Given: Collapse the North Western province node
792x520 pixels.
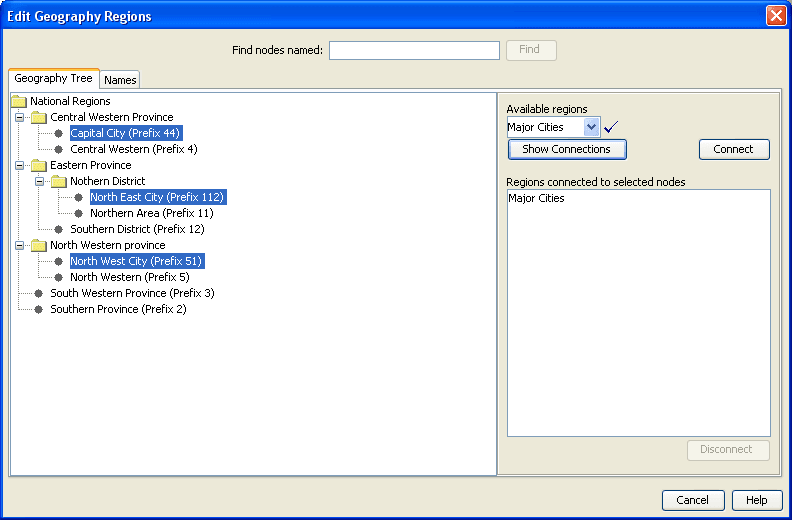Looking at the screenshot, I should pos(19,246).
